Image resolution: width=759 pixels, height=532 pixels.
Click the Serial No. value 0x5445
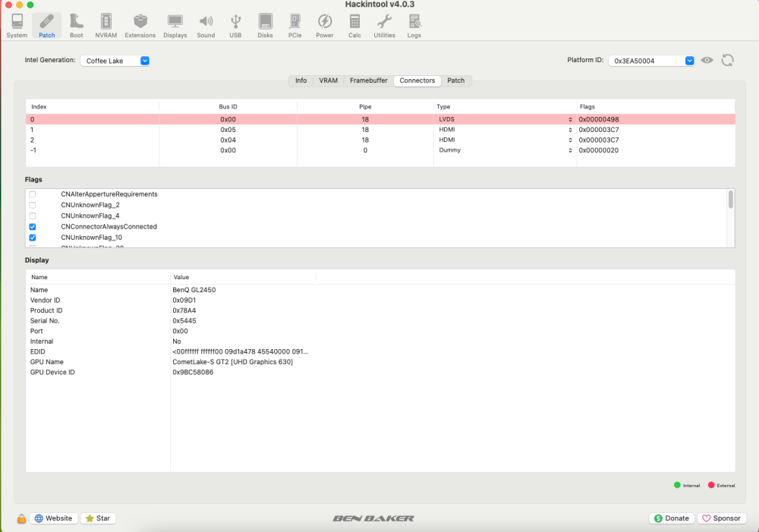pyautogui.click(x=184, y=321)
